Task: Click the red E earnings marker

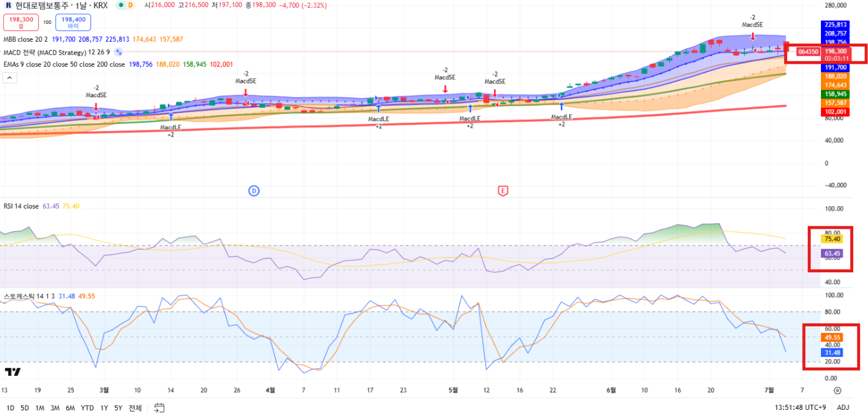Action: click(x=503, y=191)
